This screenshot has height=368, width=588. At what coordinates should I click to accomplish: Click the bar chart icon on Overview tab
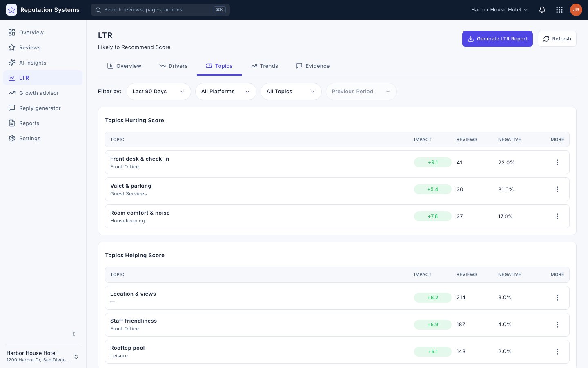pos(110,66)
